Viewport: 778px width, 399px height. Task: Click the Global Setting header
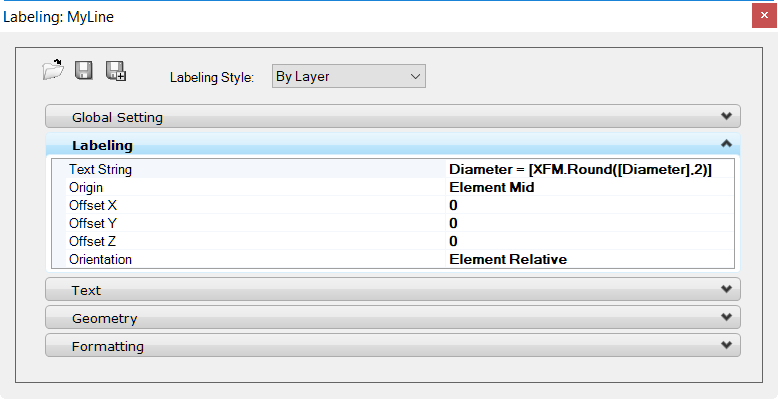point(392,117)
